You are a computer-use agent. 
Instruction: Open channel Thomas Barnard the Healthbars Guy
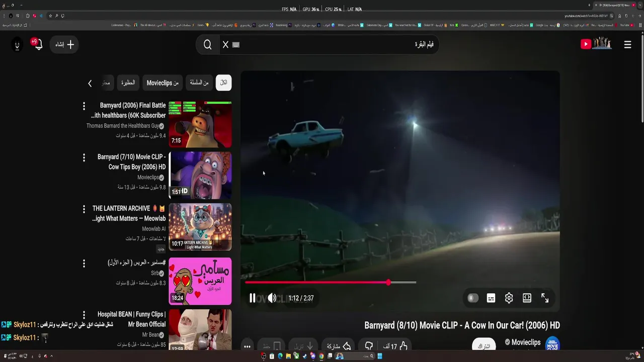(123, 126)
